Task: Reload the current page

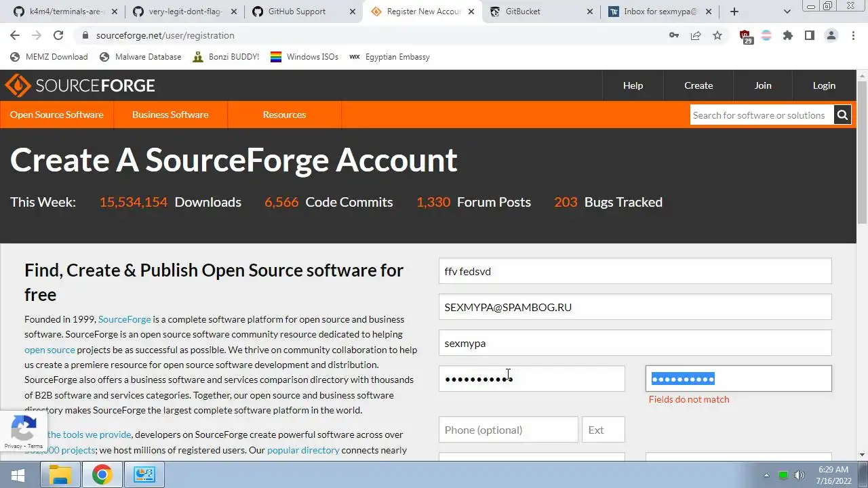Action: click(58, 35)
